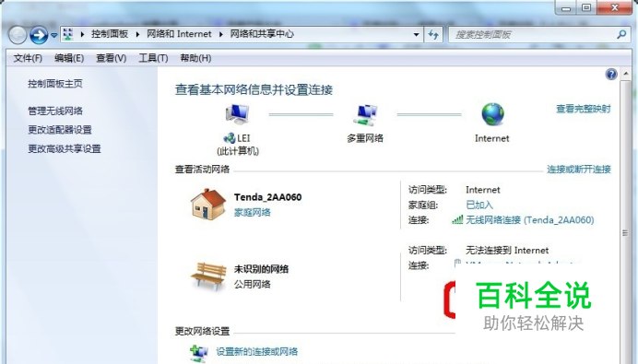Open 无线网络连接 (Tenda_2AA060) link

pyautogui.click(x=530, y=220)
